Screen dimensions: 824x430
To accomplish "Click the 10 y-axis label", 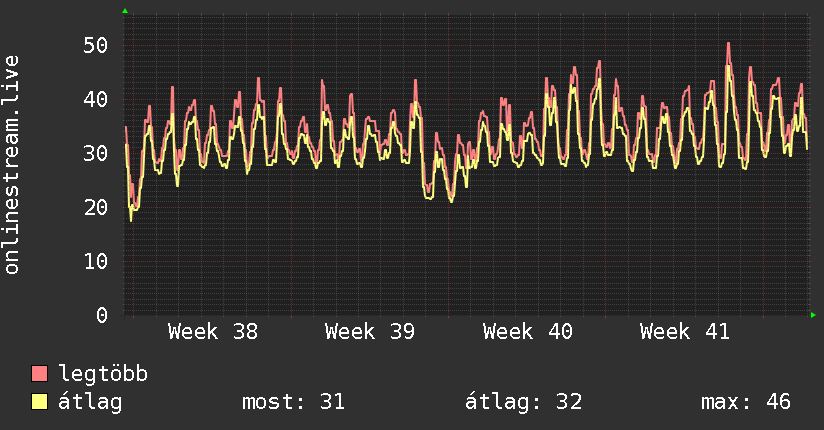I will coord(96,261).
